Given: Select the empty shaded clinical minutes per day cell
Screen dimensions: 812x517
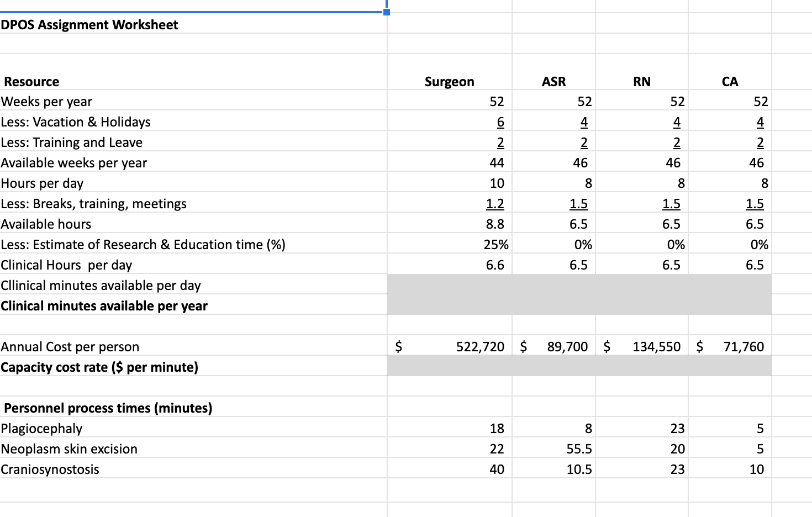Looking at the screenshot, I should (449, 286).
